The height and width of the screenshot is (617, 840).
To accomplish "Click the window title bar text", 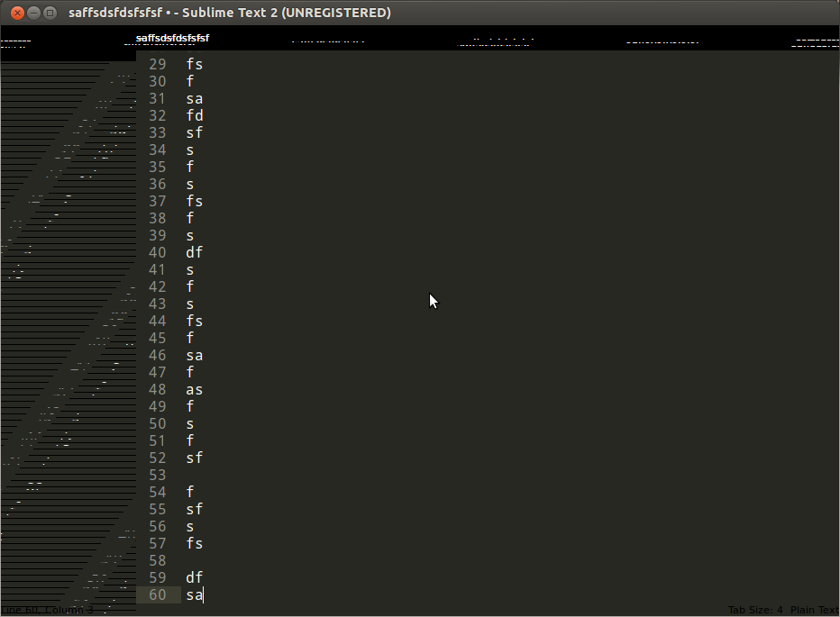I will (230, 13).
